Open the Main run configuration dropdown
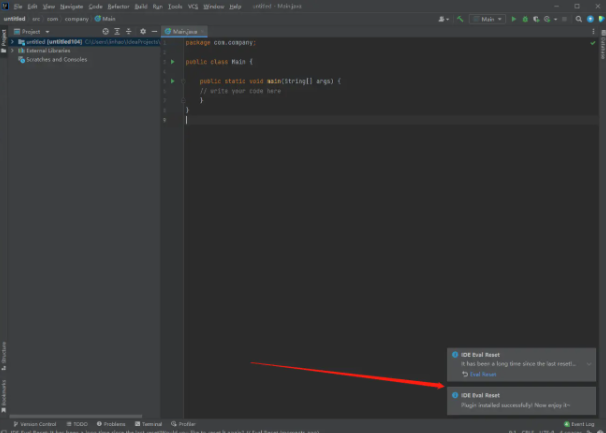The width and height of the screenshot is (606, 433). coord(488,19)
